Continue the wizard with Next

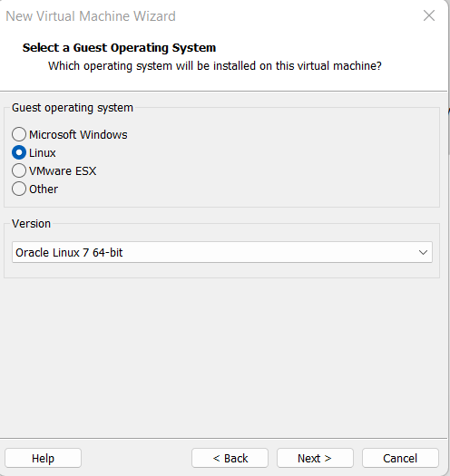pos(315,458)
